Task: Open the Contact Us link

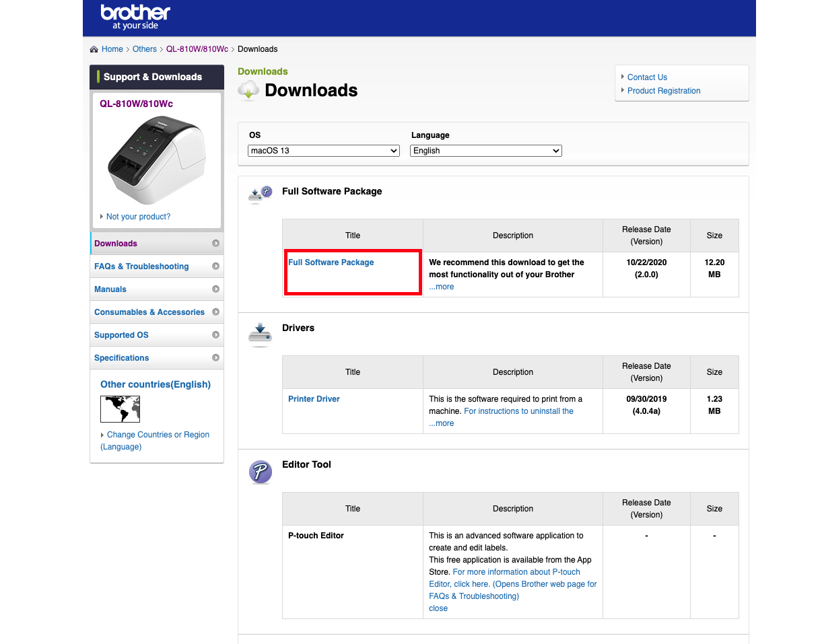Action: [647, 77]
